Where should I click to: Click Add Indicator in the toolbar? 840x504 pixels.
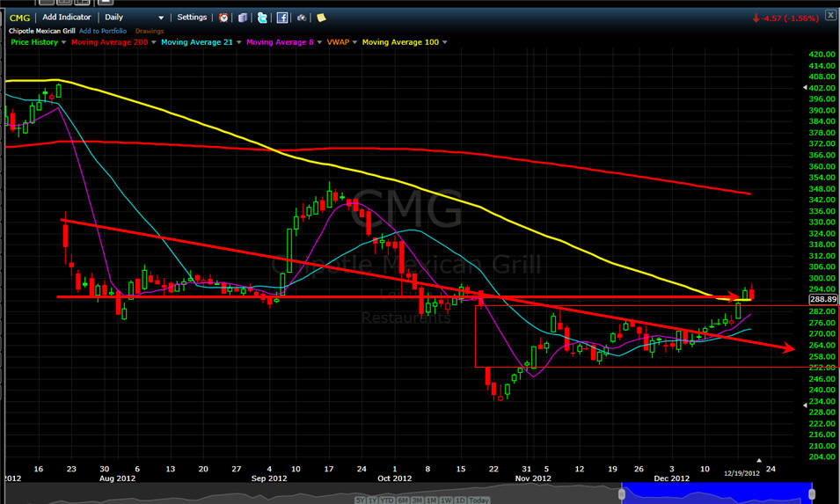click(x=66, y=18)
